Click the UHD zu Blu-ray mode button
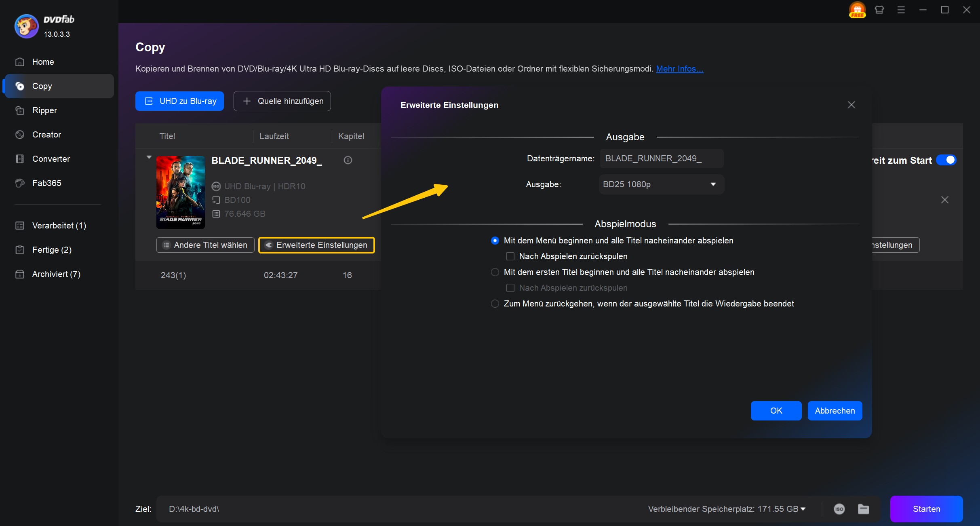 click(x=179, y=101)
